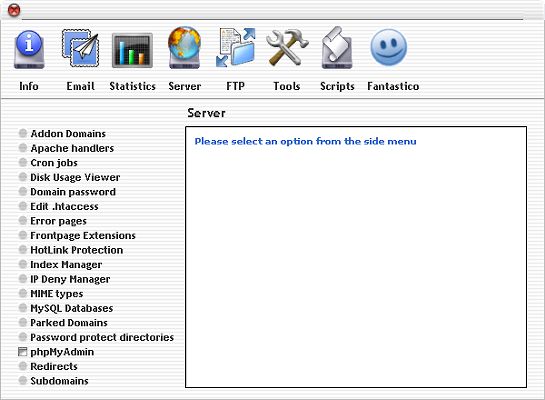Open Frontpage Extensions option
Viewport: 545px width, 400px height.
click(x=83, y=236)
